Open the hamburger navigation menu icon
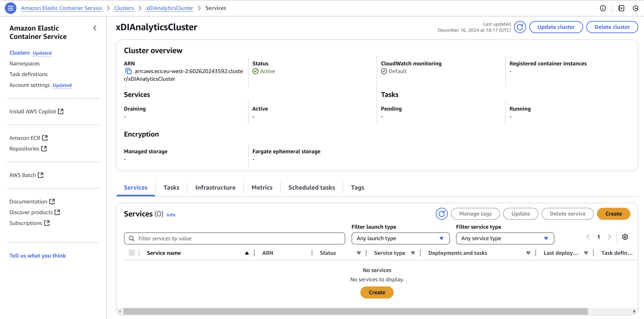644x319 pixels. coord(10,8)
